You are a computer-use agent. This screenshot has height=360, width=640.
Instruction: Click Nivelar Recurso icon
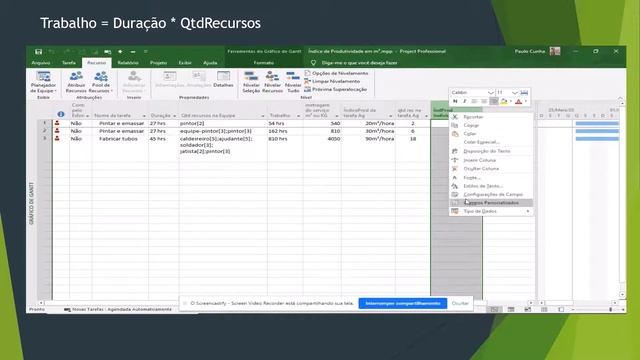pos(272,76)
